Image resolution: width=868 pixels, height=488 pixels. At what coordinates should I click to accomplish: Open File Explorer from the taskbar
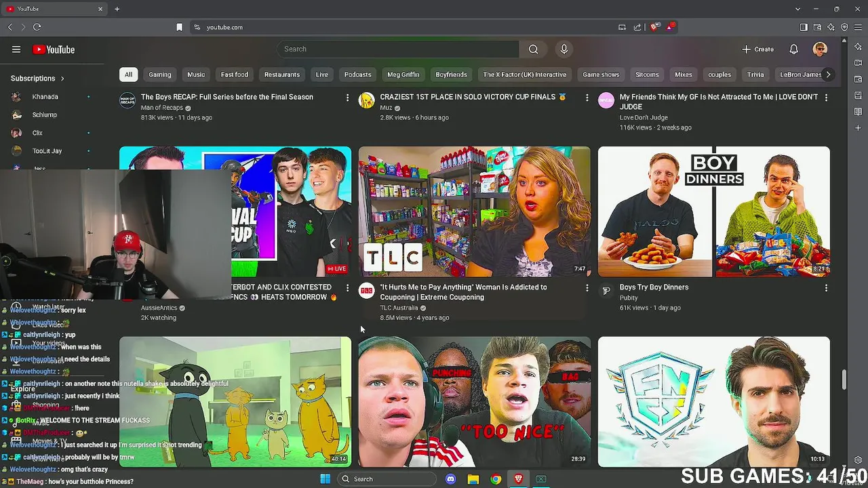click(473, 479)
